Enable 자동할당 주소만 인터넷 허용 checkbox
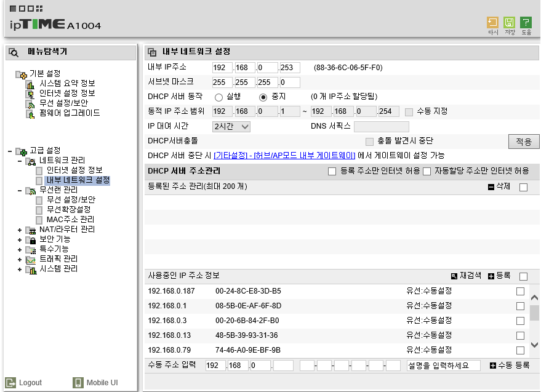Image resolution: width=541 pixels, height=392 pixels. click(x=427, y=171)
